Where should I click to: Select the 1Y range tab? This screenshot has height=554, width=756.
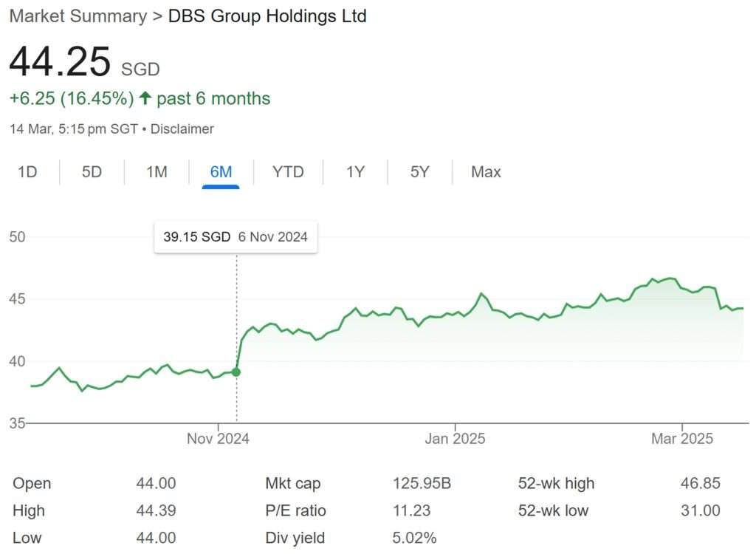click(x=355, y=172)
